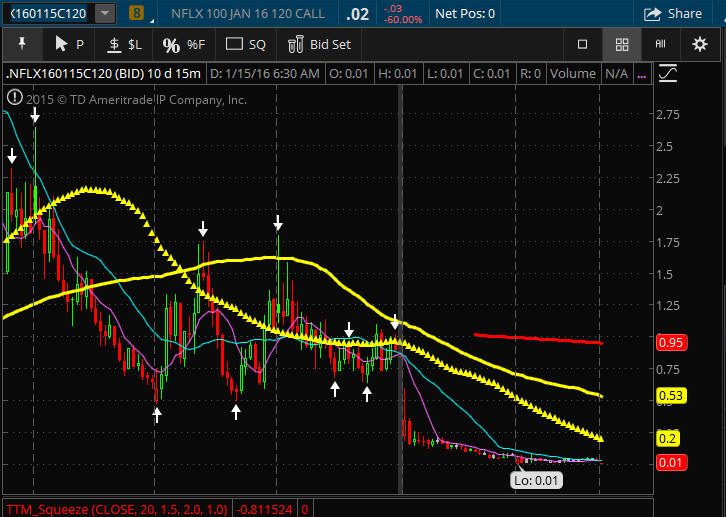Click the red 0.95 price axis label
Image resolution: width=726 pixels, height=517 pixels.
[x=669, y=343]
